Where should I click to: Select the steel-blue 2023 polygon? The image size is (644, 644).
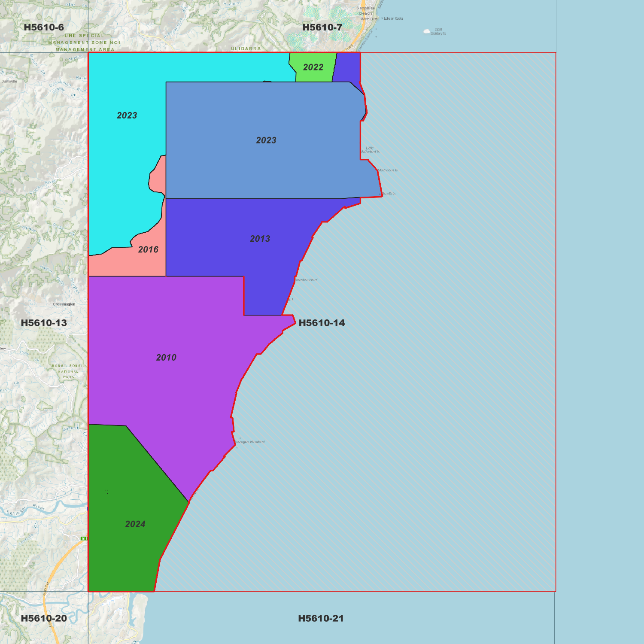pyautogui.click(x=266, y=140)
